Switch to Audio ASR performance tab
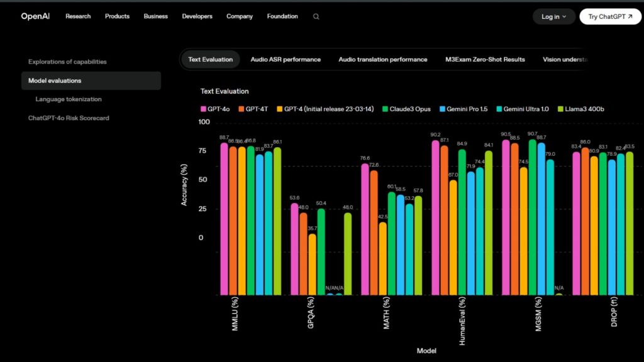 (286, 60)
